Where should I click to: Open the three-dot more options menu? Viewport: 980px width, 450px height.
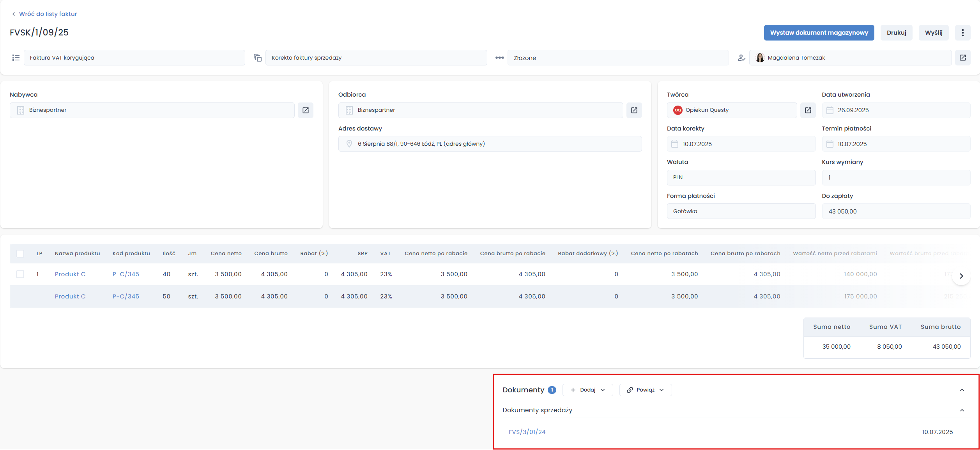[x=962, y=33]
